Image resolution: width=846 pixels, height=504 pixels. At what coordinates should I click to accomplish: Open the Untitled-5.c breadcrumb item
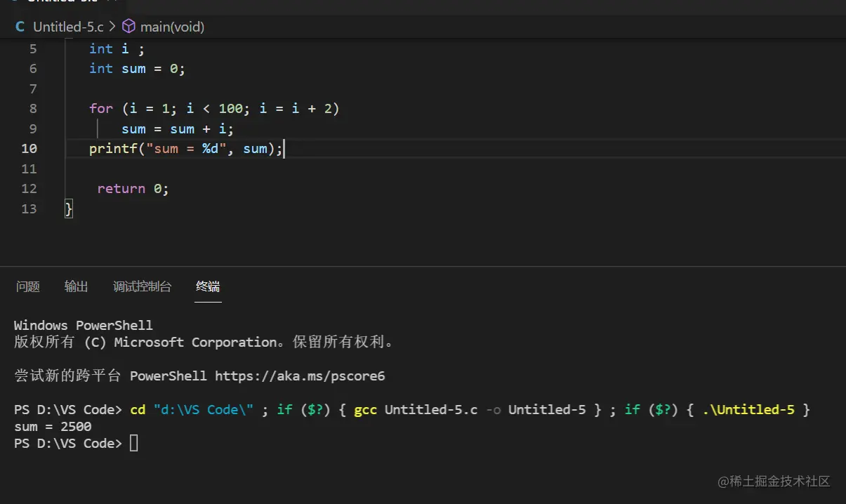(x=68, y=27)
